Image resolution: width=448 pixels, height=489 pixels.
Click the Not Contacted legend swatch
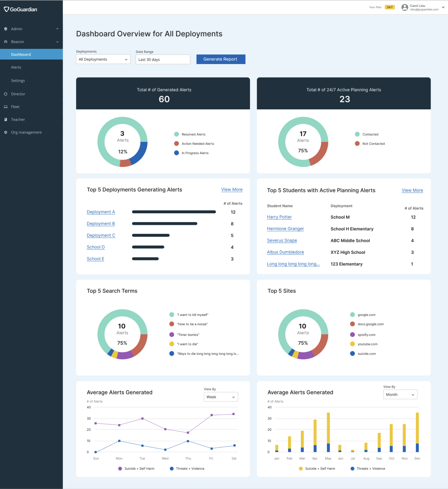tap(357, 143)
